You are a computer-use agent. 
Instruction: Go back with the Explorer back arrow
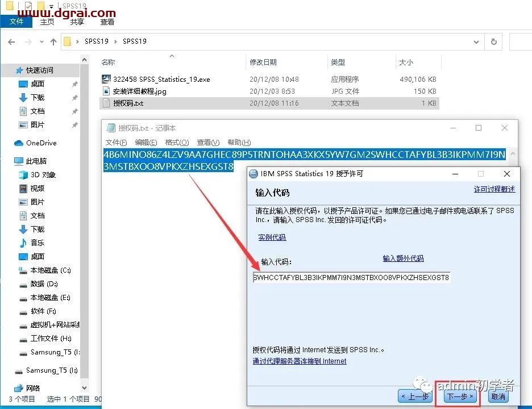coord(11,41)
